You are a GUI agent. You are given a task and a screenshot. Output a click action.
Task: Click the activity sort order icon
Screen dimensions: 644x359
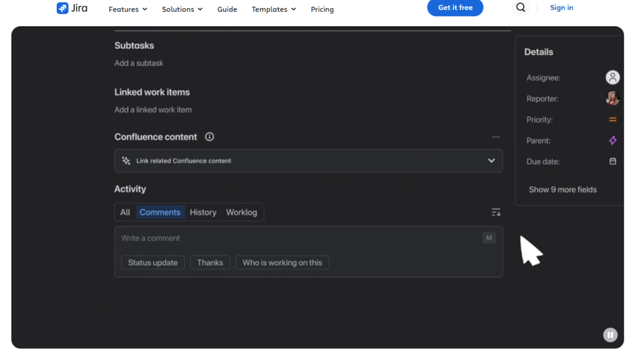tap(496, 213)
